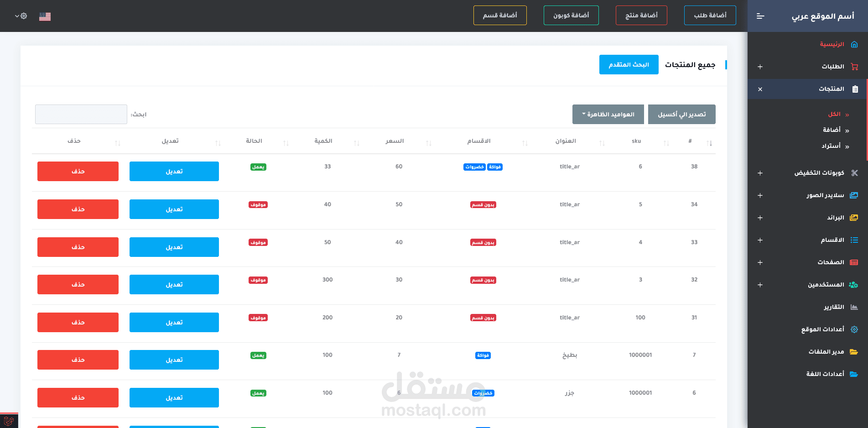Click the فواكة category badge in row 38

tap(495, 167)
